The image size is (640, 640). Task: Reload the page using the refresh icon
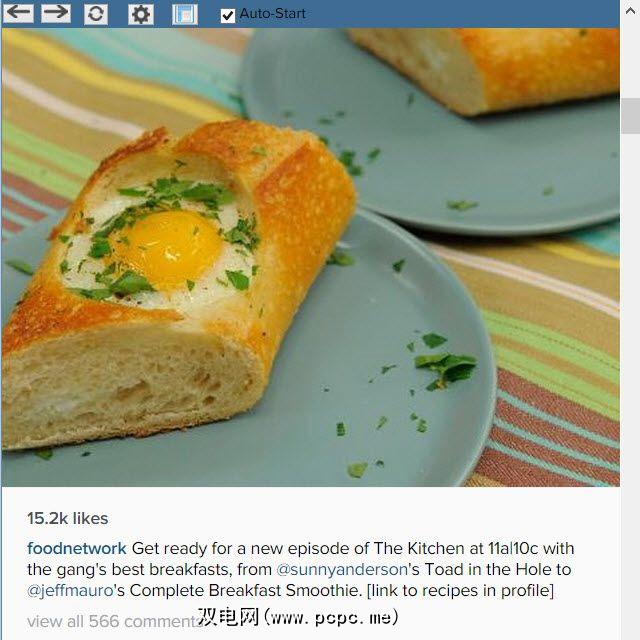(x=96, y=14)
